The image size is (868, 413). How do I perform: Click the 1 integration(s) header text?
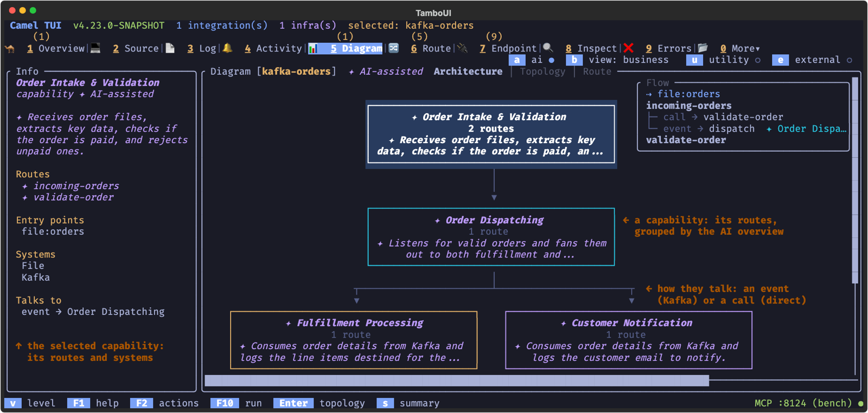pos(222,25)
